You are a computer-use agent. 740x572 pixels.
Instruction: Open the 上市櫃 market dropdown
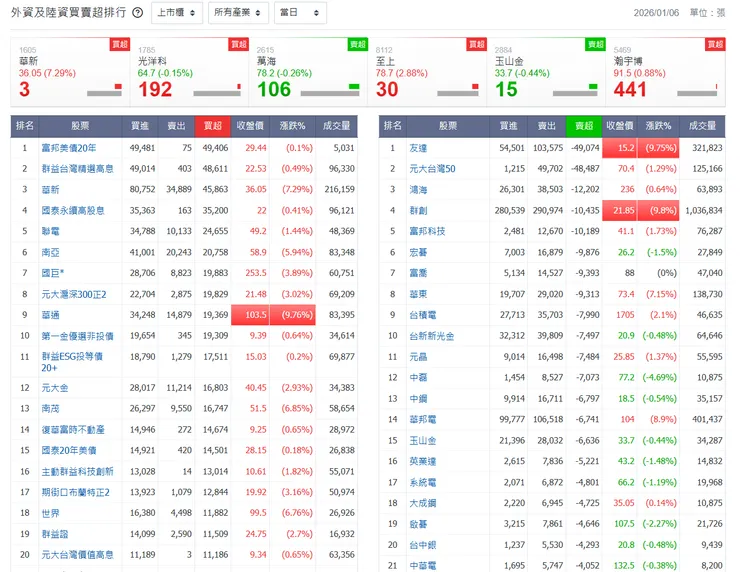(177, 13)
